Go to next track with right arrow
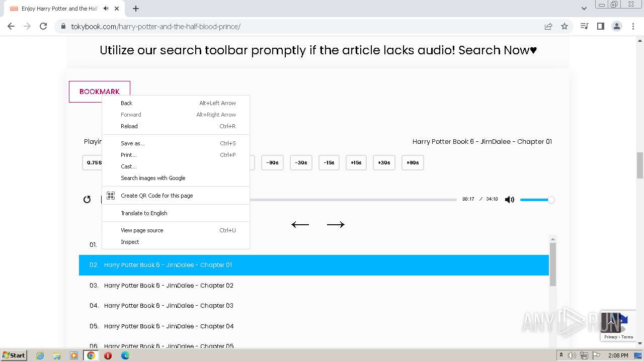Screen dimensions: 644x362 pos(336,225)
